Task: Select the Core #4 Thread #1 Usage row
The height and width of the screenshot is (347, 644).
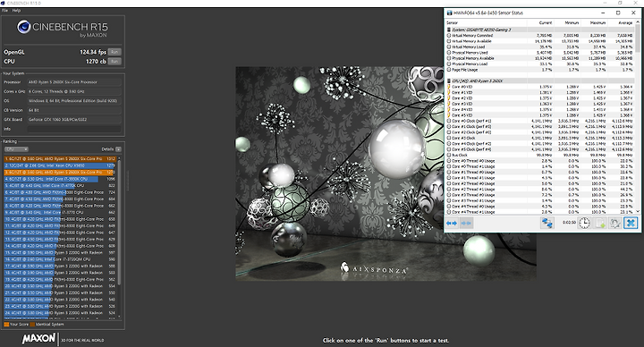Action: pos(540,212)
